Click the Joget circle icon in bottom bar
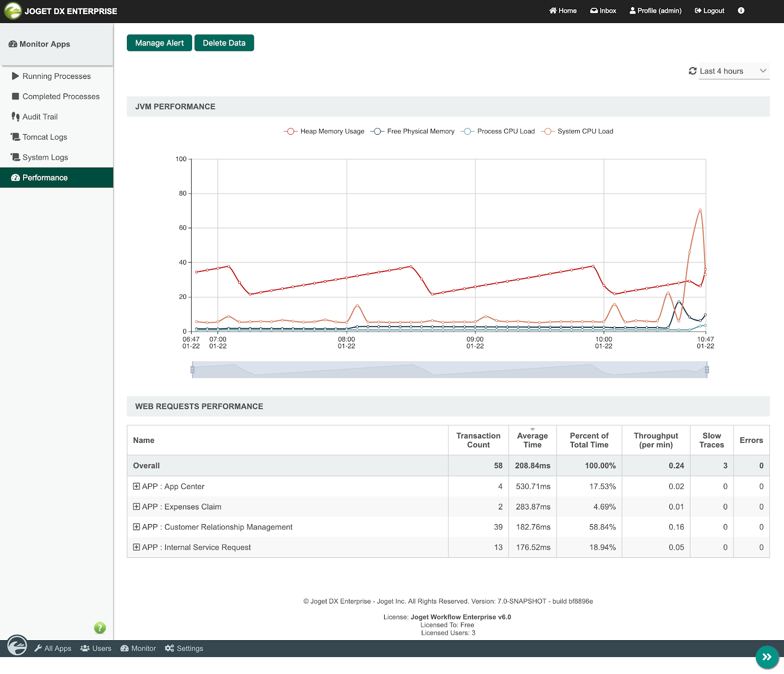Image resolution: width=784 pixels, height=674 pixels. pos(17,645)
